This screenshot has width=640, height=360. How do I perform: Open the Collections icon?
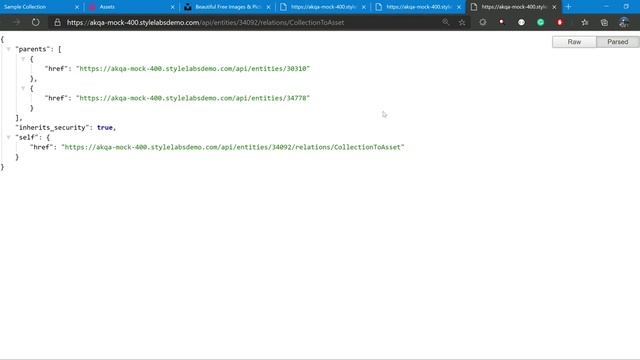click(604, 22)
